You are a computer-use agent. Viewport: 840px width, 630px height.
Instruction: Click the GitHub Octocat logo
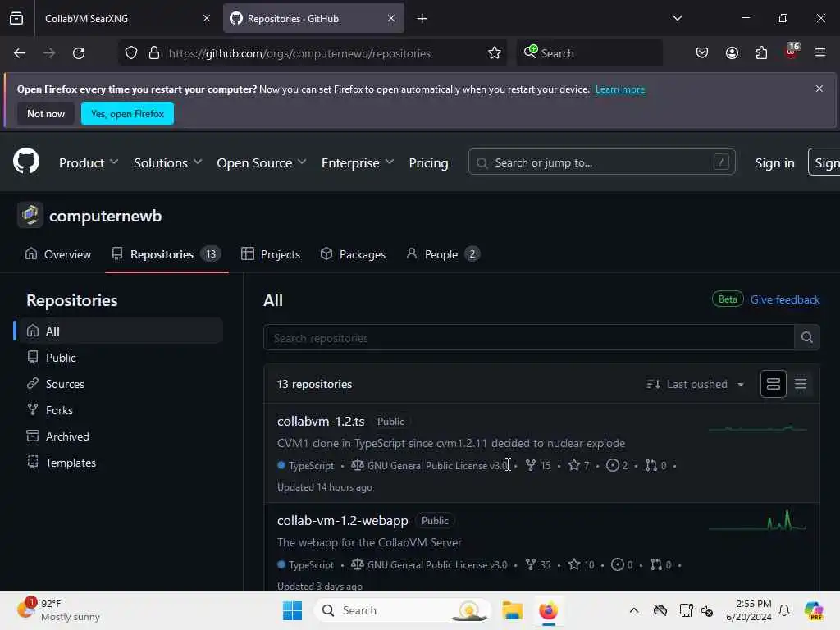pyautogui.click(x=26, y=162)
